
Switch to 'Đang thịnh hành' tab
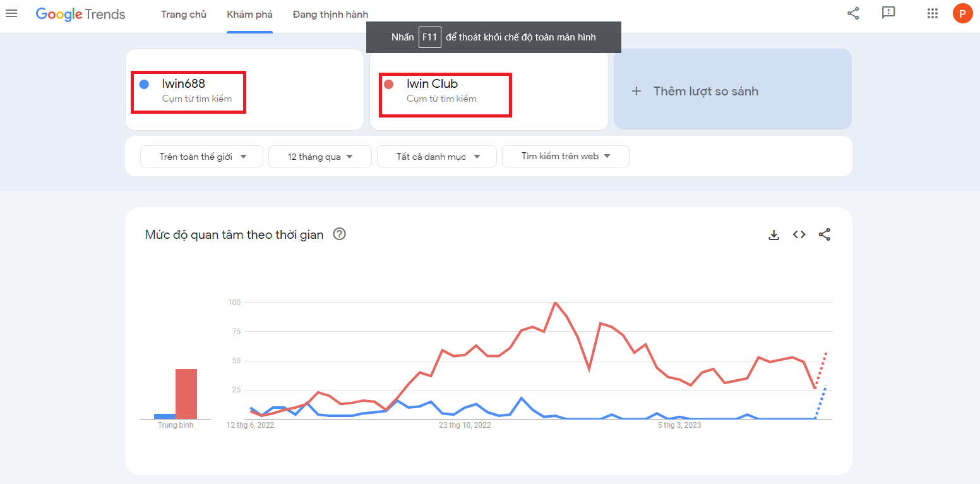(x=330, y=15)
